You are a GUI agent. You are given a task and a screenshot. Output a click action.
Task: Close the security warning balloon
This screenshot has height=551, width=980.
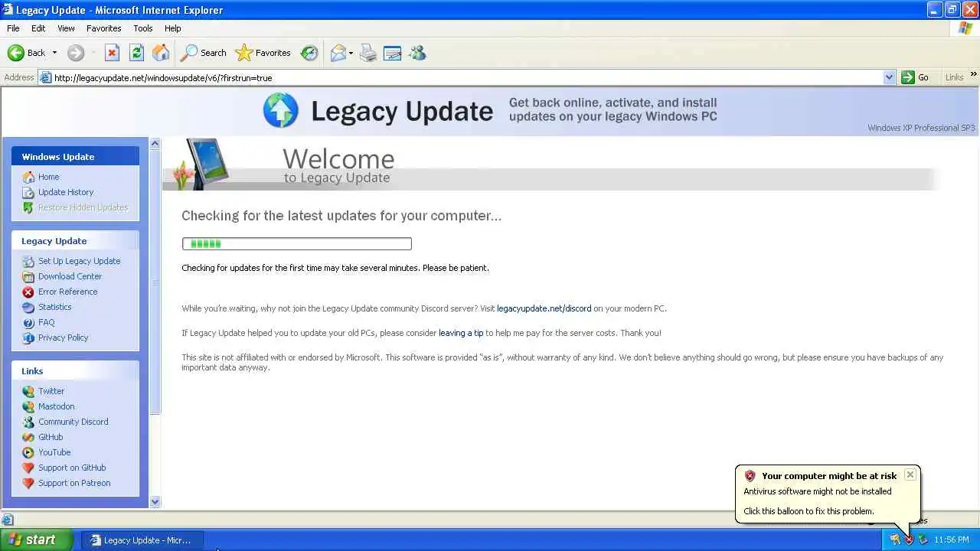pos(910,474)
